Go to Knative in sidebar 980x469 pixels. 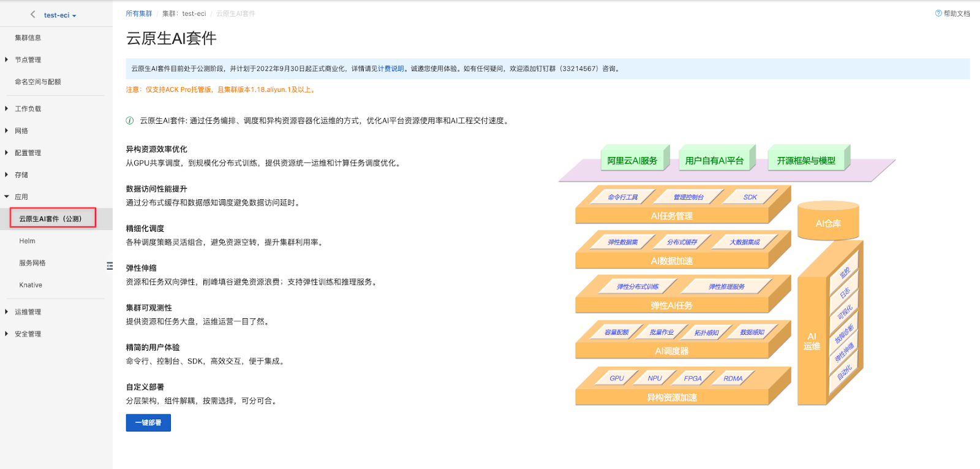31,285
